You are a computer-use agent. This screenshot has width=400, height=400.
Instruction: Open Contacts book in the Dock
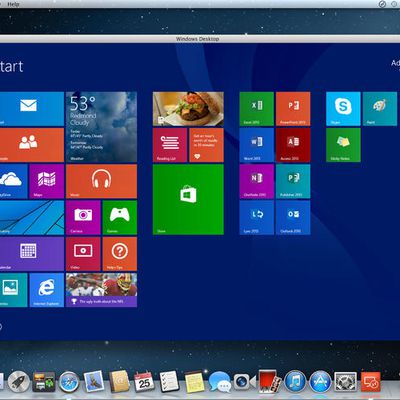[119, 382]
